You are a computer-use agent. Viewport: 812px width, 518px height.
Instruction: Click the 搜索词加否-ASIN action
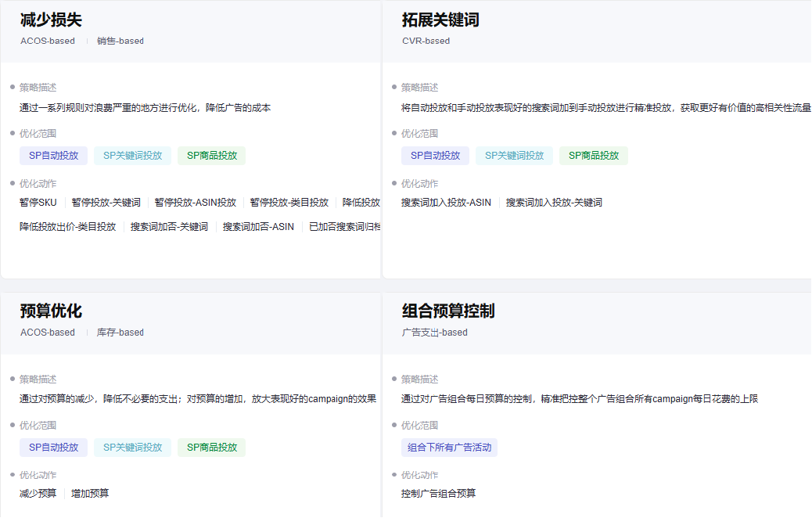257,226
